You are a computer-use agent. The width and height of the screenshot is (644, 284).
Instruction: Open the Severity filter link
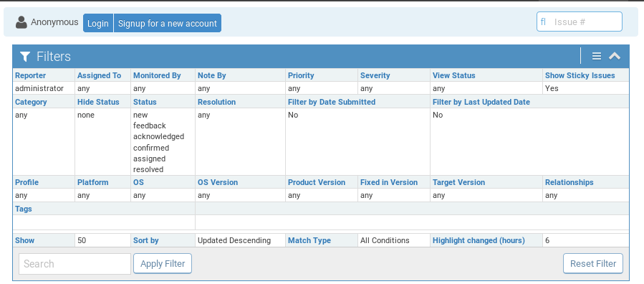click(375, 75)
